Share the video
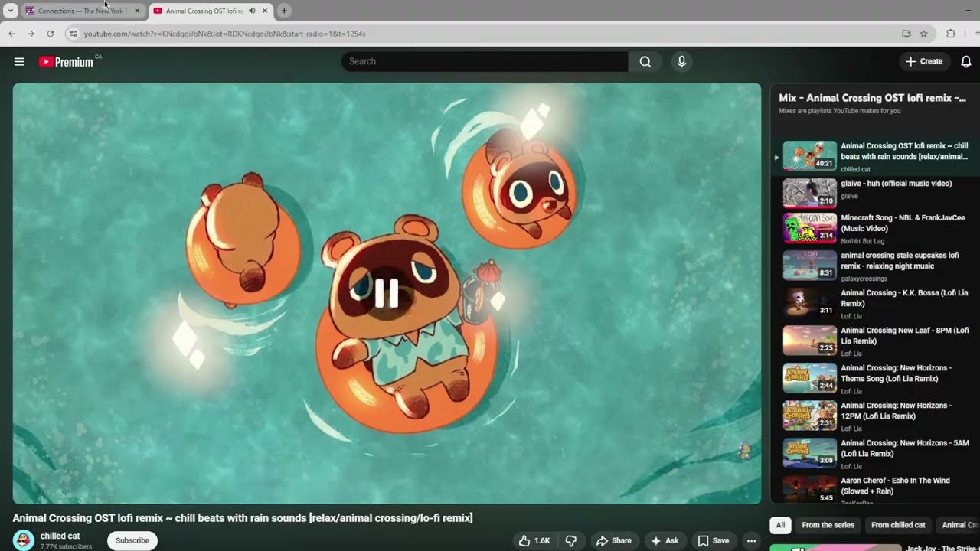 pyautogui.click(x=614, y=540)
